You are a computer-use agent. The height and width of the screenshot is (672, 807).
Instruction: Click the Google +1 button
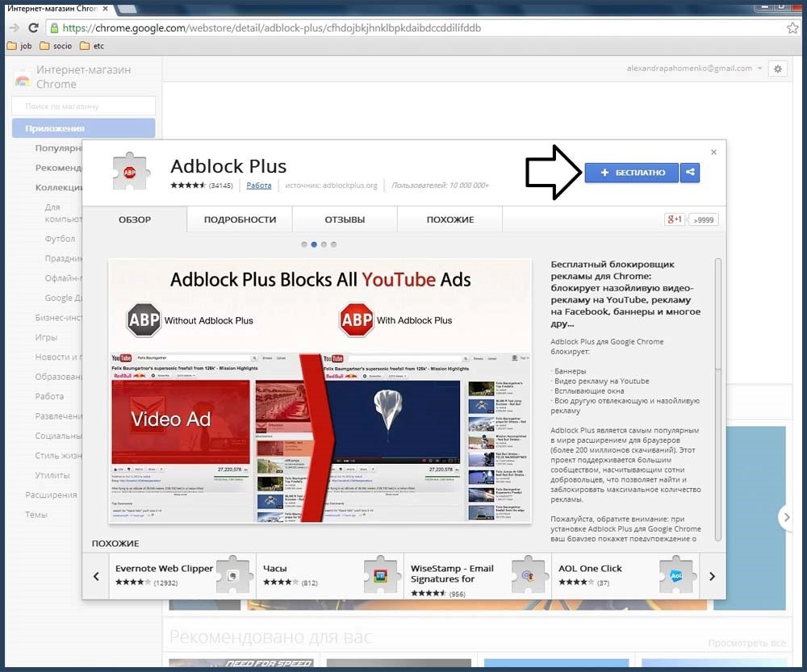tap(674, 219)
